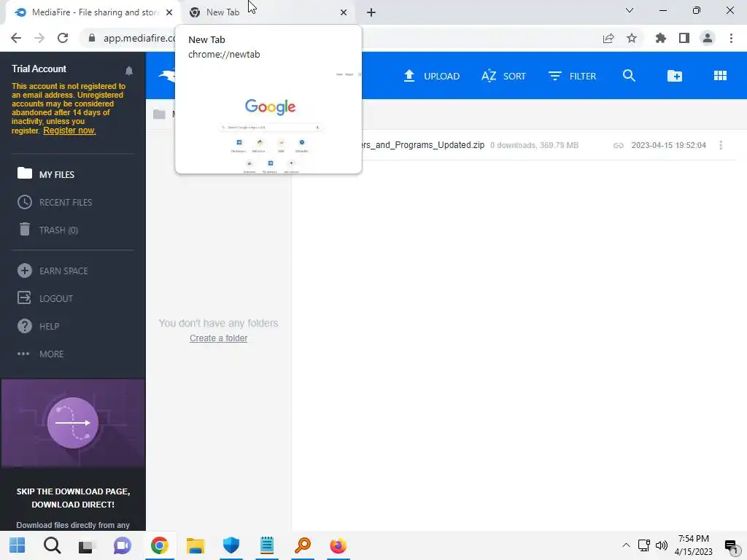
Task: Click the purple direct download promo image
Action: (x=73, y=423)
